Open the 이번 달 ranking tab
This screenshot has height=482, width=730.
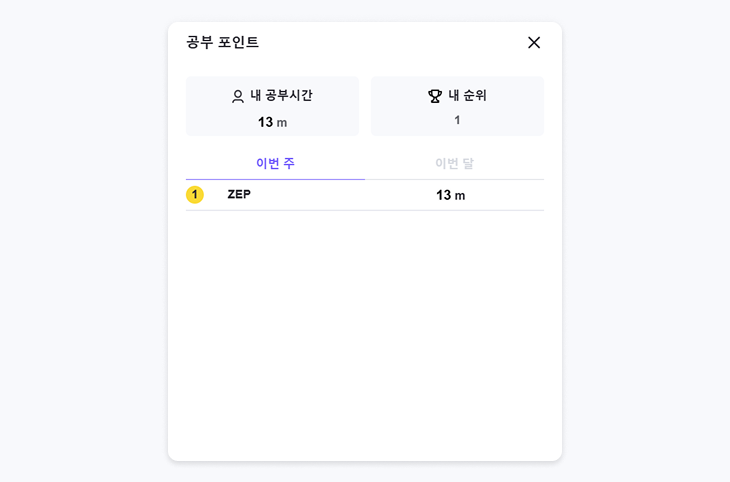pos(454,163)
